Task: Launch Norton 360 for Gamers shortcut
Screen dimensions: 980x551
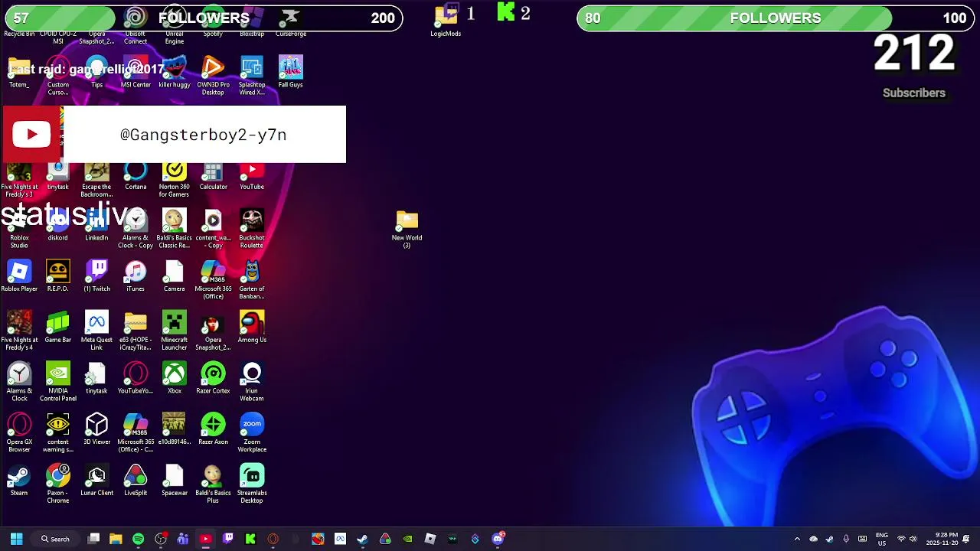Action: (x=175, y=180)
